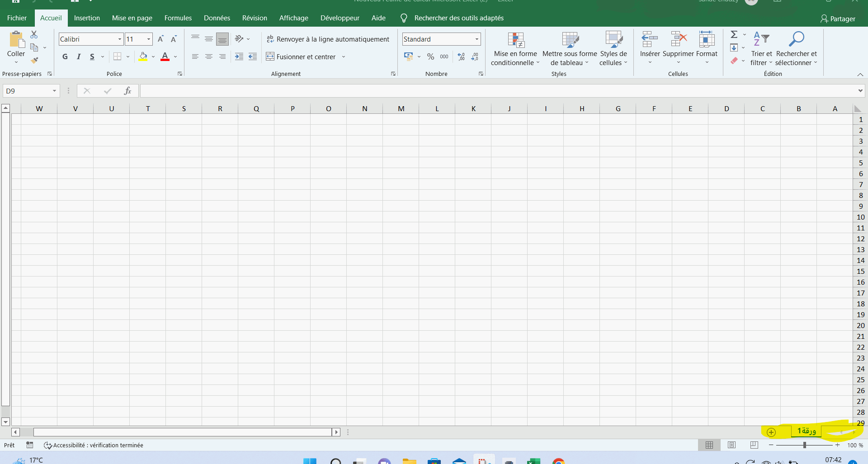Viewport: 868px width, 464px height.
Task: Enable Renvoyer à la ligne automatiquement
Action: (328, 39)
